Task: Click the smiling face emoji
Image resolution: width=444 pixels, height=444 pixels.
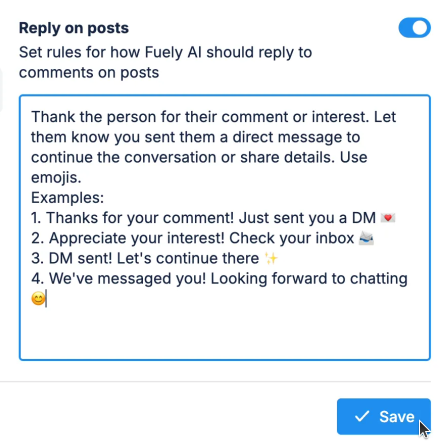Action: tap(38, 298)
